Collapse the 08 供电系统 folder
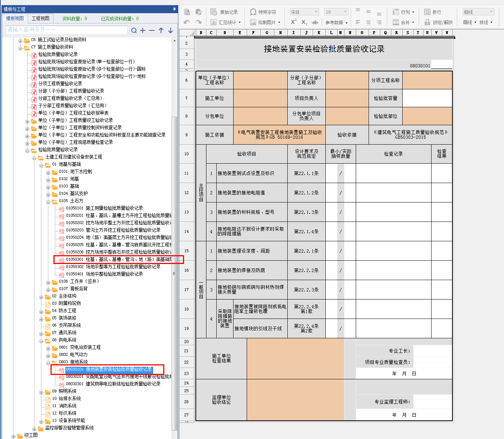 click(x=41, y=341)
